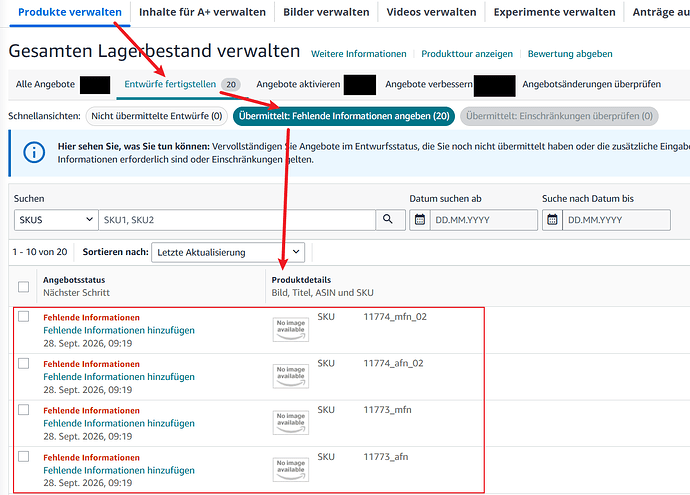Click the Suche nach Datum bis date field

point(617,220)
